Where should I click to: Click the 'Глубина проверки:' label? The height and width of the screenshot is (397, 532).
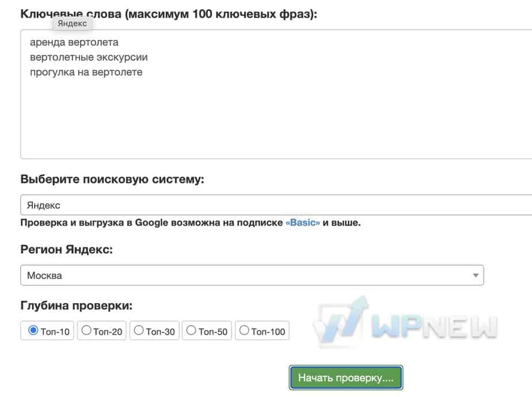pos(77,306)
